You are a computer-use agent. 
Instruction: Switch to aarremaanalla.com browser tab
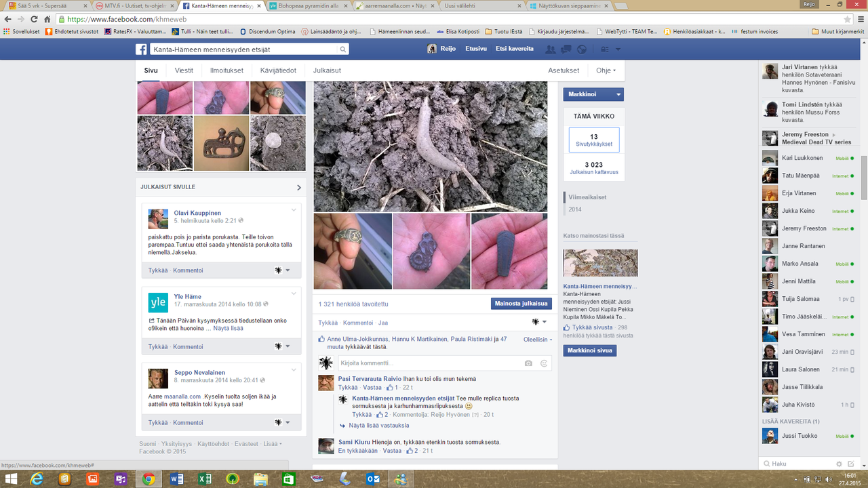click(x=395, y=5)
